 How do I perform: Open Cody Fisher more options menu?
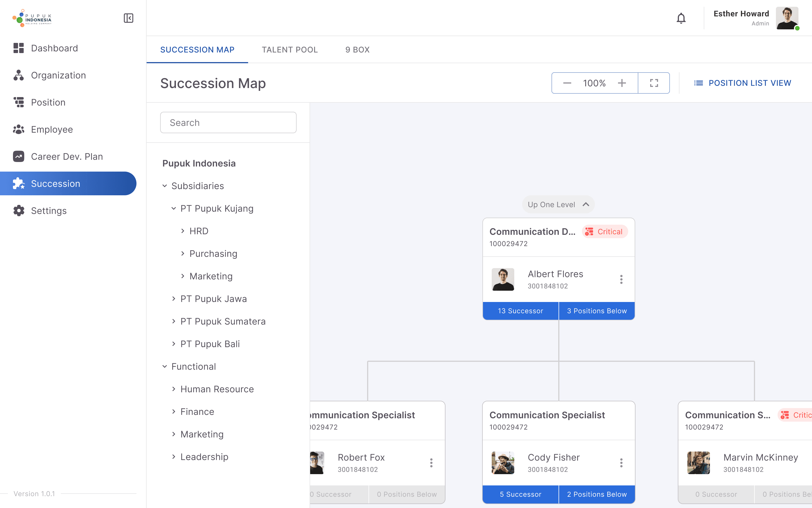point(621,463)
